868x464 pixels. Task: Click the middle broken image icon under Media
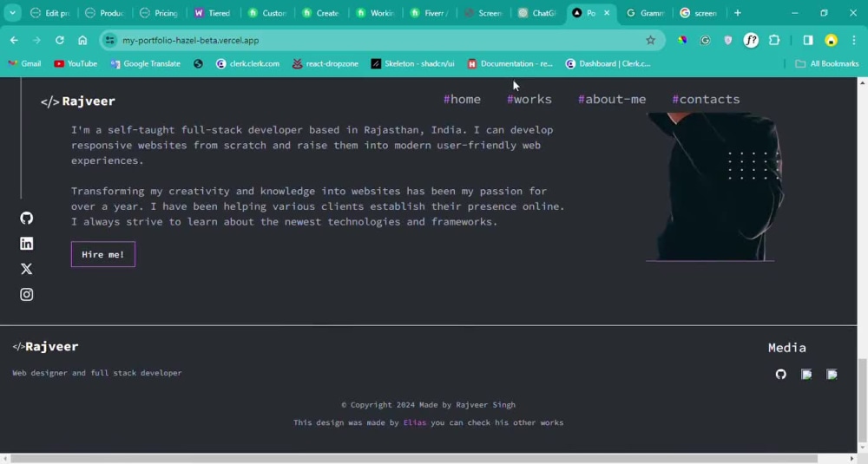806,375
